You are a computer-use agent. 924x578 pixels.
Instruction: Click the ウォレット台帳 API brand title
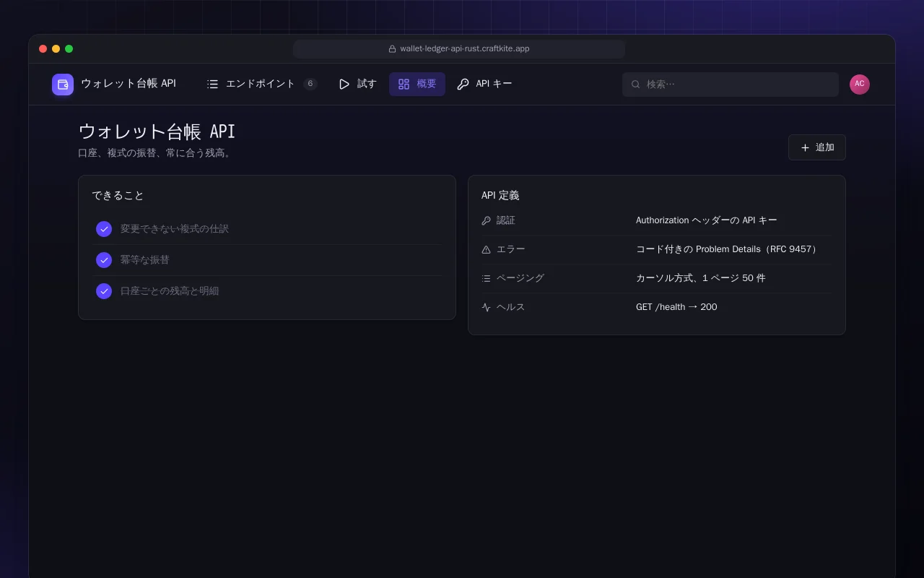pos(128,84)
